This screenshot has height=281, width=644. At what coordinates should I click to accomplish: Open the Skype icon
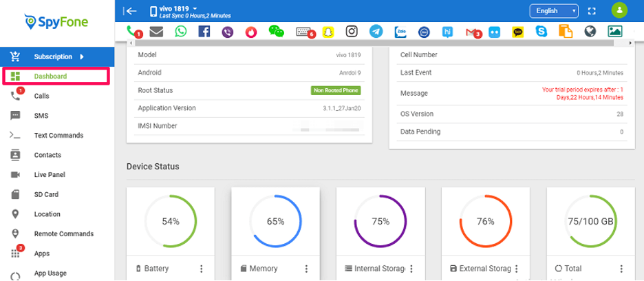(x=541, y=32)
